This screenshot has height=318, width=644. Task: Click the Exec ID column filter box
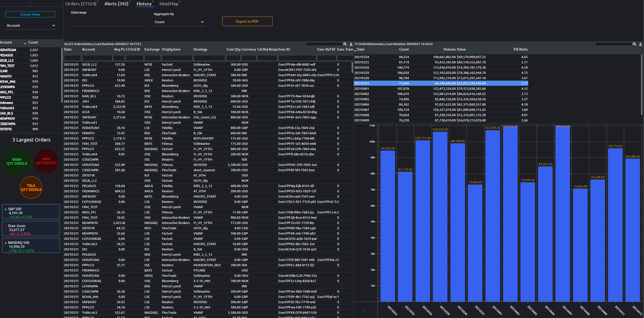tap(297, 58)
